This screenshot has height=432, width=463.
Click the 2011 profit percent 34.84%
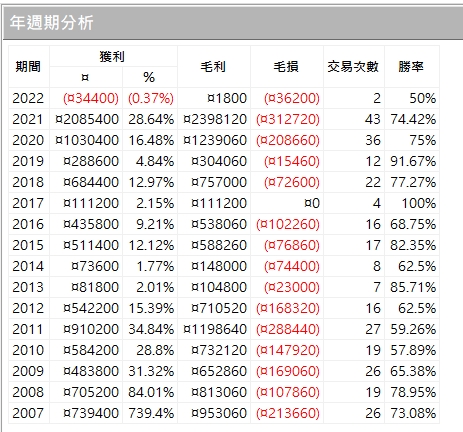pyautogui.click(x=151, y=329)
